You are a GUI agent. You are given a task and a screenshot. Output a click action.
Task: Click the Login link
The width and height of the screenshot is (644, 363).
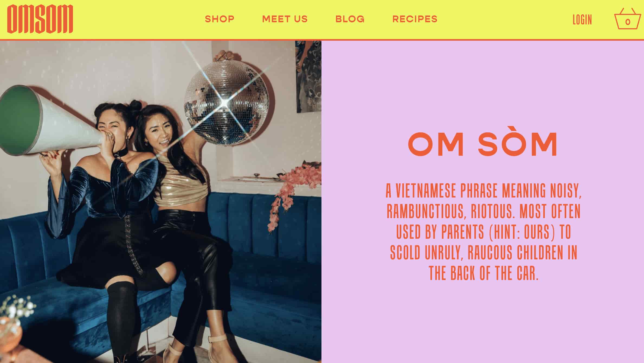[582, 20]
